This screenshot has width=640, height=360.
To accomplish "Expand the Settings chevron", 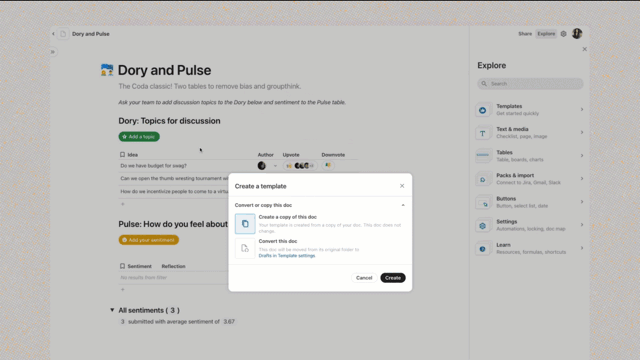I will tap(582, 224).
